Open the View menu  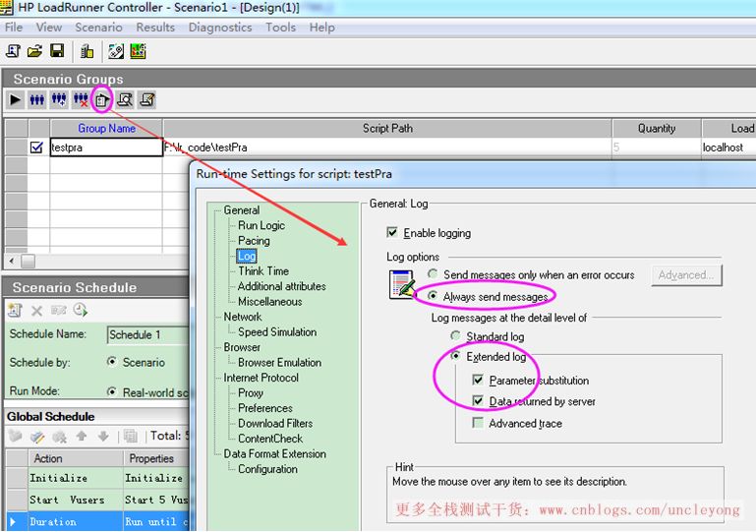(x=49, y=27)
